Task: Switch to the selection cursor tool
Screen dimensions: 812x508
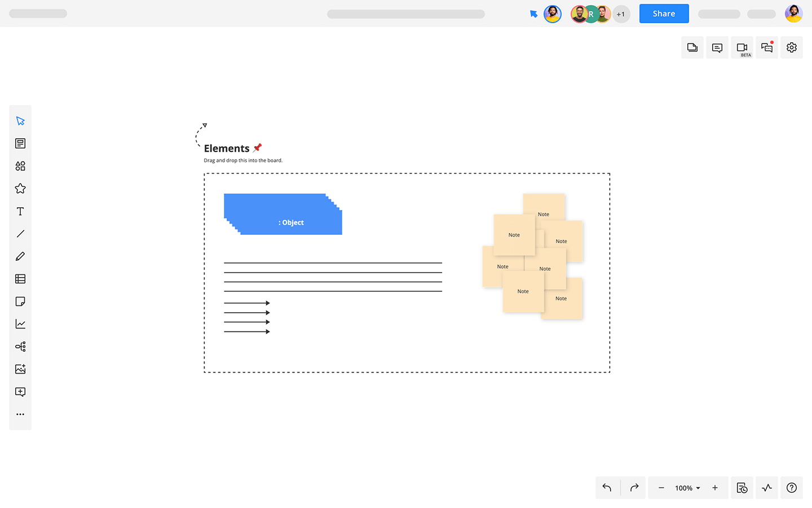Action: pyautogui.click(x=20, y=121)
